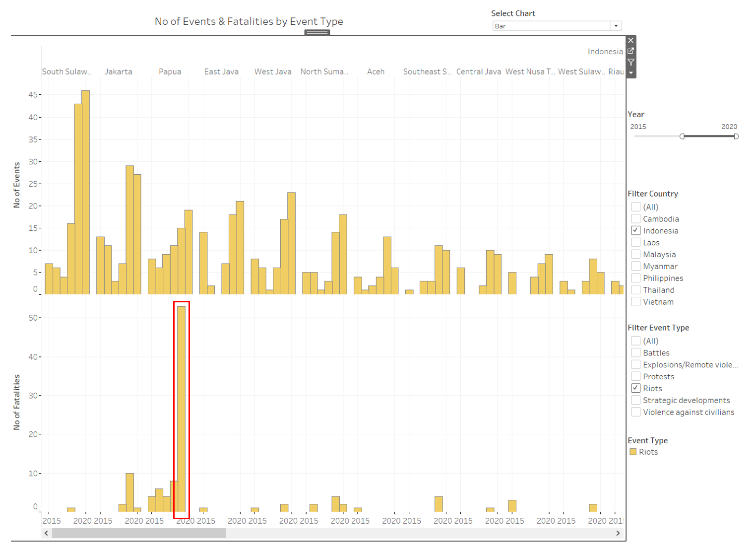Tick the Protests event type checkbox
This screenshot has height=554, width=756.
635,376
